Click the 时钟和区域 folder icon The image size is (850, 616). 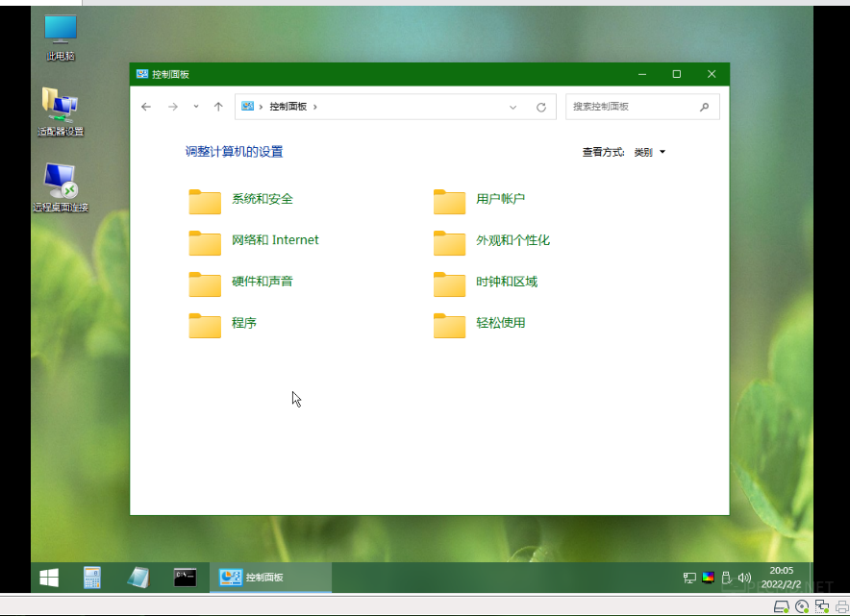click(449, 283)
